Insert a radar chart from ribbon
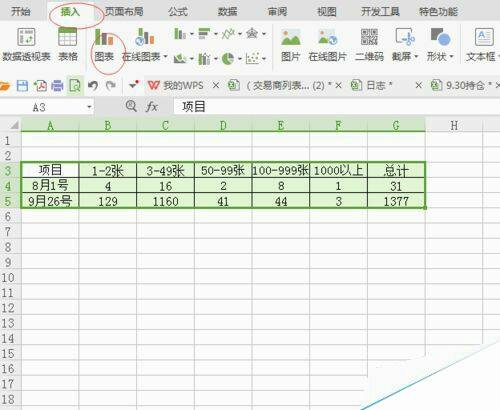The height and width of the screenshot is (410, 500). point(252,34)
